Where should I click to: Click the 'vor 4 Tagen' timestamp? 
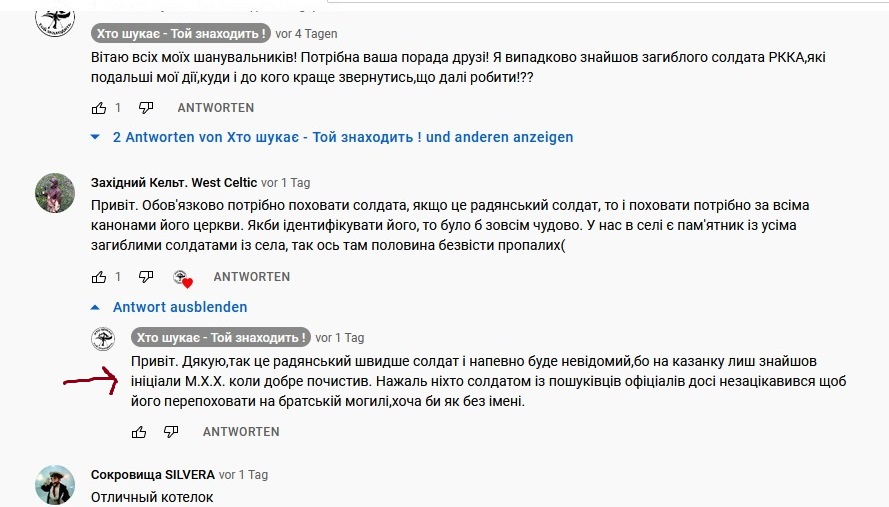point(307,33)
